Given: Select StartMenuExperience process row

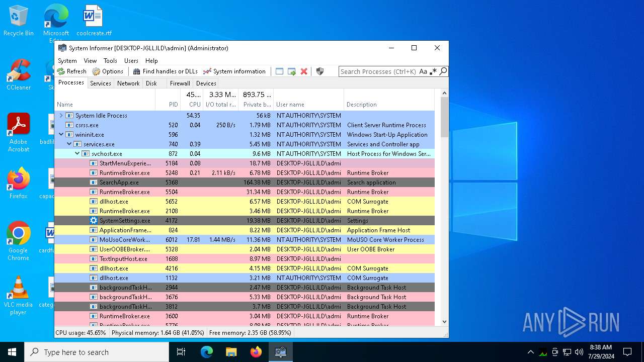Looking at the screenshot, I should tap(245, 163).
